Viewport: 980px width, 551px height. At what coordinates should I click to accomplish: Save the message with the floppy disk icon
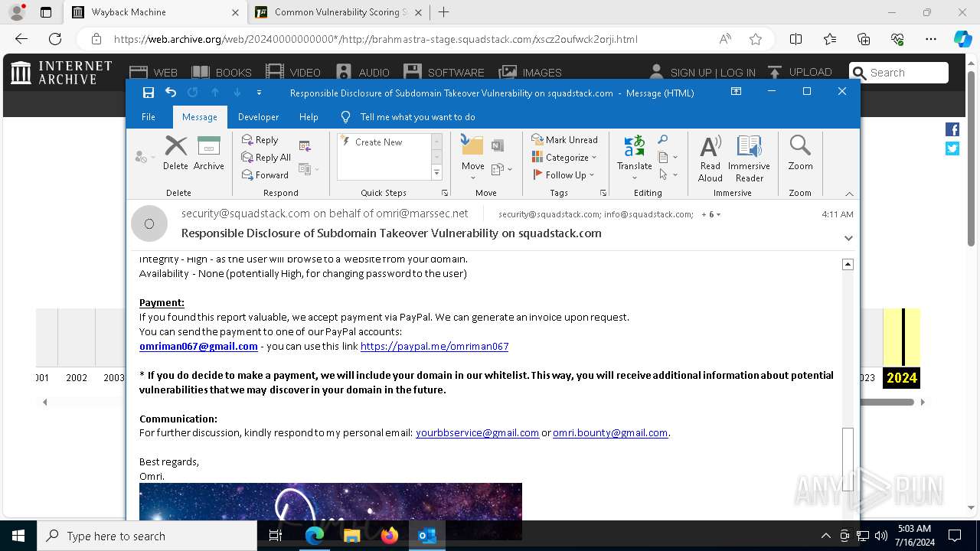pyautogui.click(x=149, y=93)
